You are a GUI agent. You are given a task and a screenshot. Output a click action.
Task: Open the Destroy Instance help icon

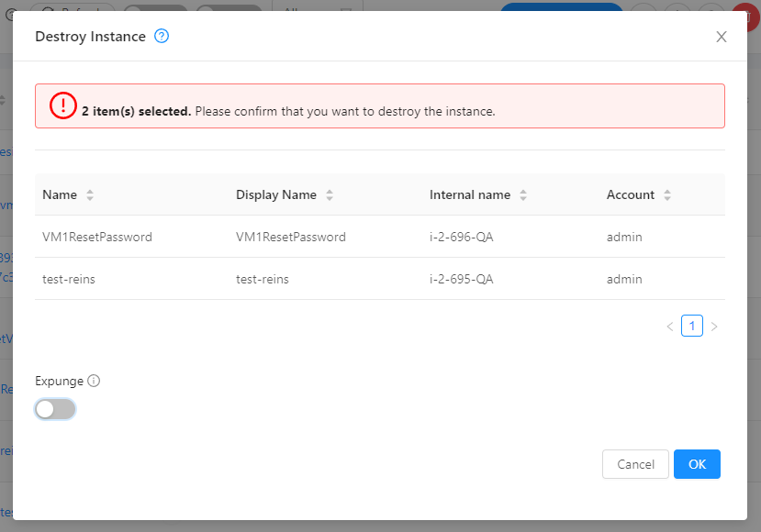point(162,37)
